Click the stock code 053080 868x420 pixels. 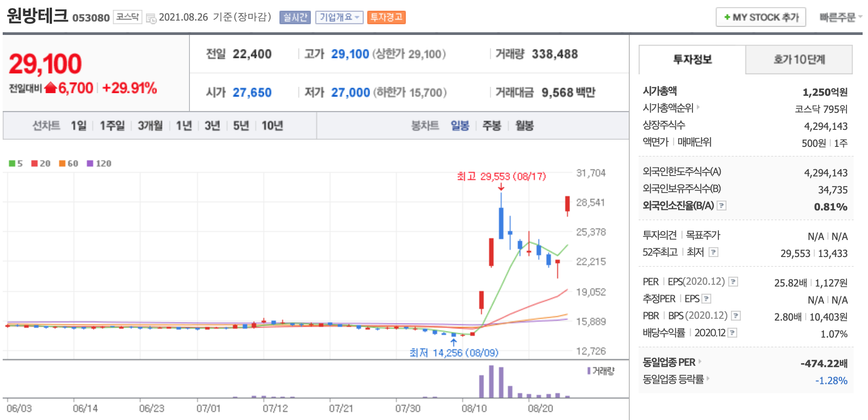click(x=91, y=18)
